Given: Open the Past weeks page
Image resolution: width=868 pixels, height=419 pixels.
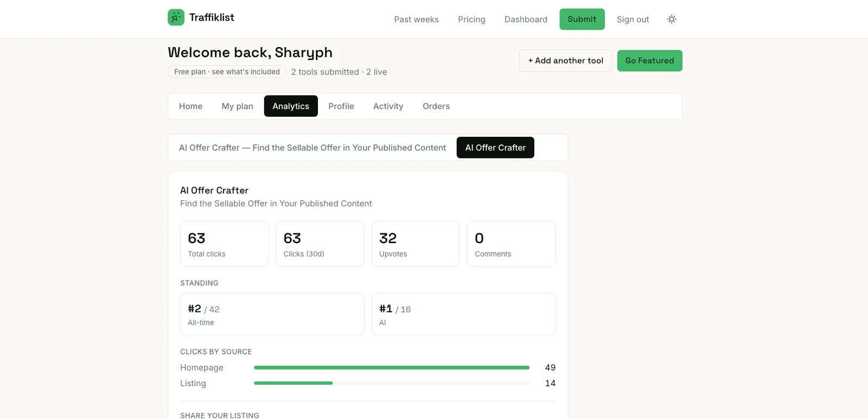Looking at the screenshot, I should coord(416,20).
